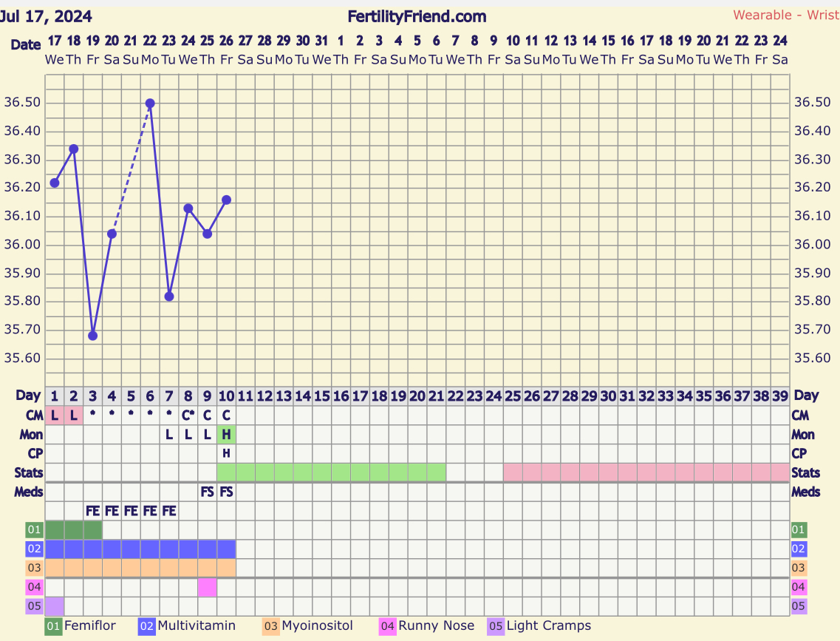This screenshot has width=840, height=641.
Task: Click the pink L cervical mucus cell on day 1
Action: tap(55, 416)
